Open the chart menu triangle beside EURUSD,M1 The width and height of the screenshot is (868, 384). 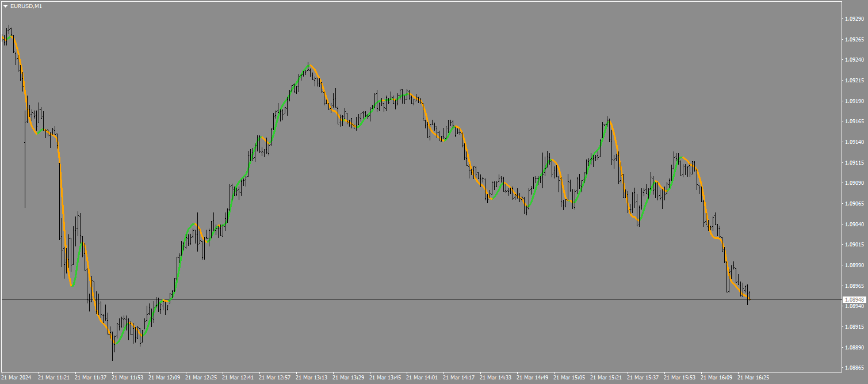5,6
